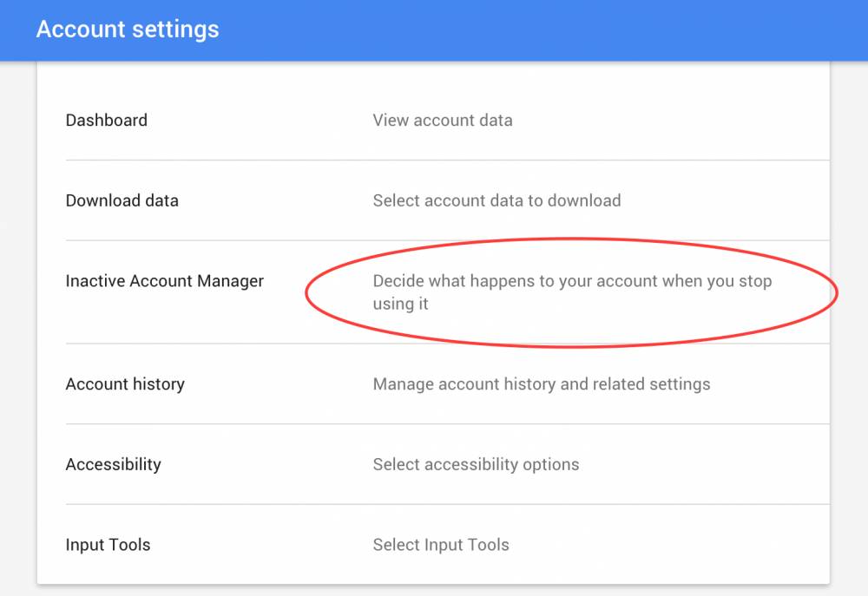Screen dimensions: 868x596
Task: Click "Select accessibility options" text
Action: pyautogui.click(x=475, y=464)
